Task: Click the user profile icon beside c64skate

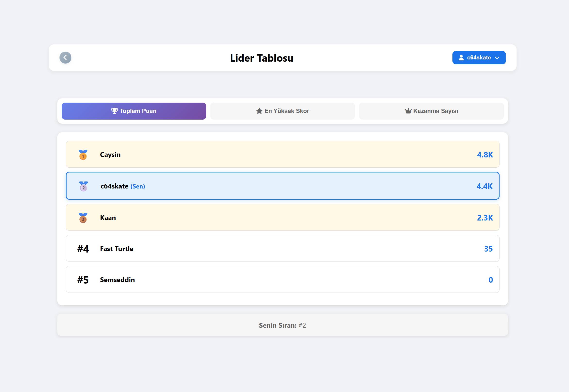Action: (x=461, y=58)
